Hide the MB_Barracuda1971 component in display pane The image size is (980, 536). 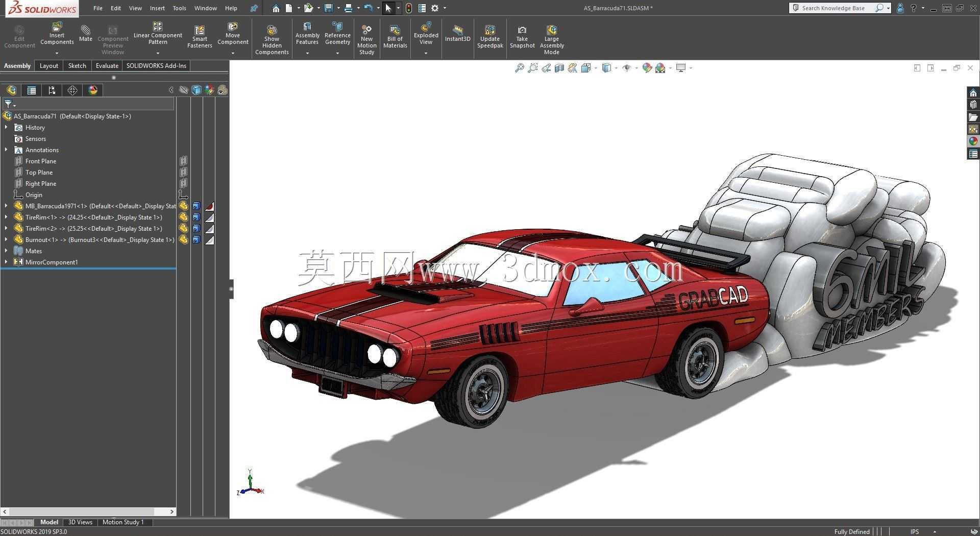click(183, 206)
